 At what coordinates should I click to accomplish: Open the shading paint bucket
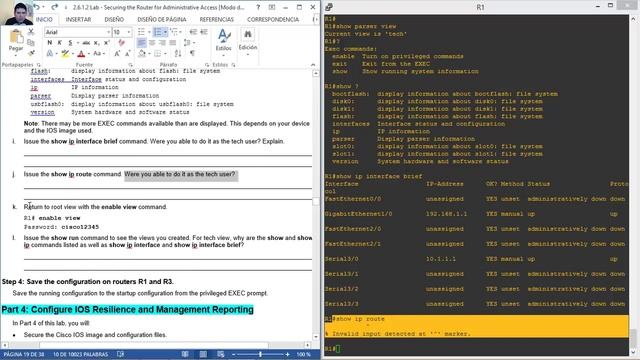(x=142, y=53)
